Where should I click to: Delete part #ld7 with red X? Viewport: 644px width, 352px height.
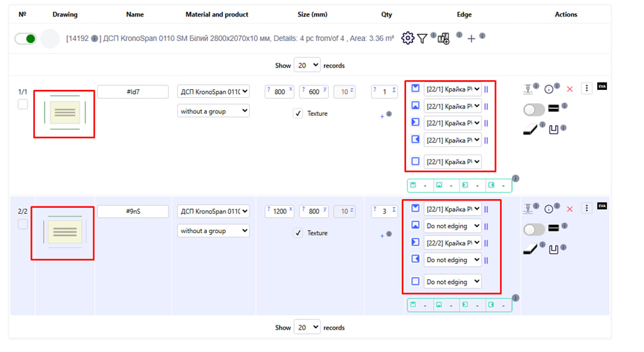point(569,89)
